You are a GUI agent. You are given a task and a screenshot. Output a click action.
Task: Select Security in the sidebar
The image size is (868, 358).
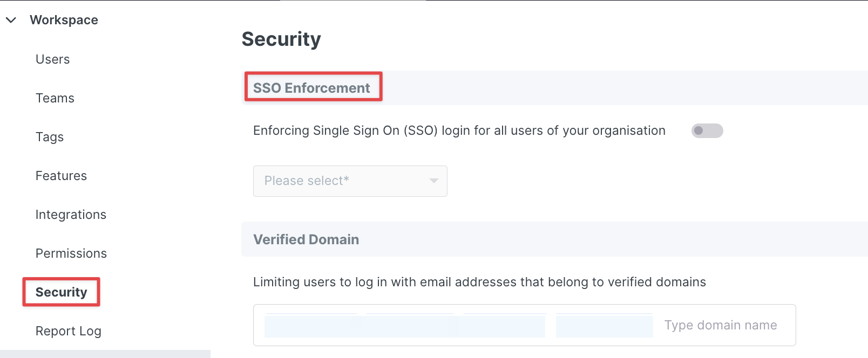click(x=61, y=292)
